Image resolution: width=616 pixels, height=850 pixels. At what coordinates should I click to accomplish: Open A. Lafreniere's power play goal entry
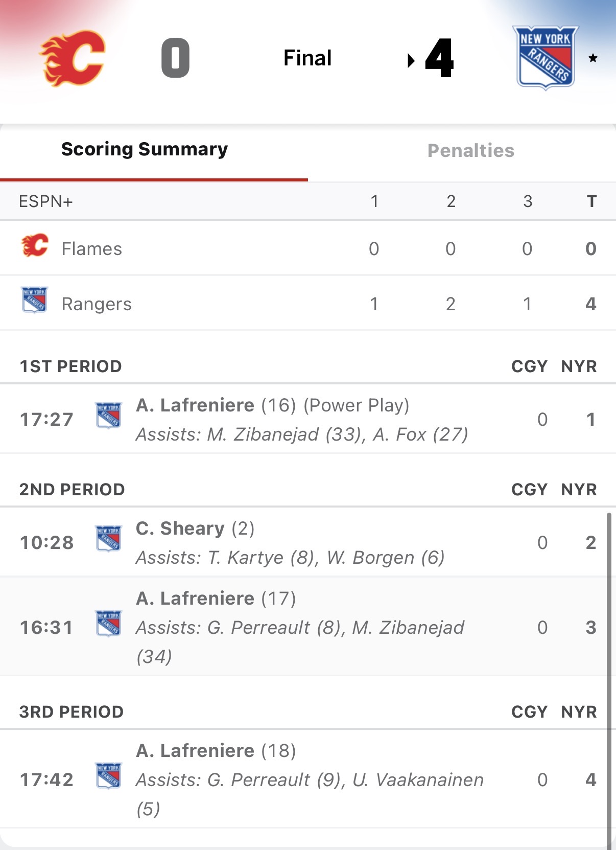coord(272,406)
